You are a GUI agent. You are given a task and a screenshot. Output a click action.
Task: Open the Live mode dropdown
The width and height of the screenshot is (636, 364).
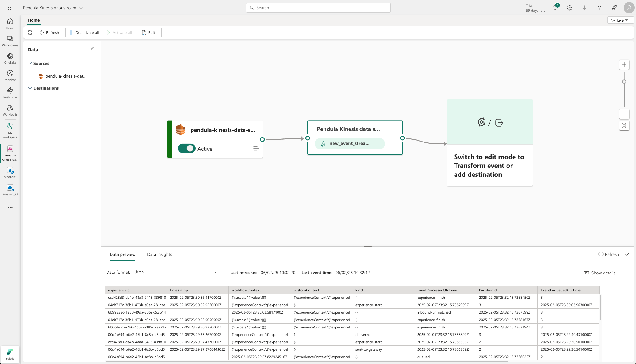621,20
